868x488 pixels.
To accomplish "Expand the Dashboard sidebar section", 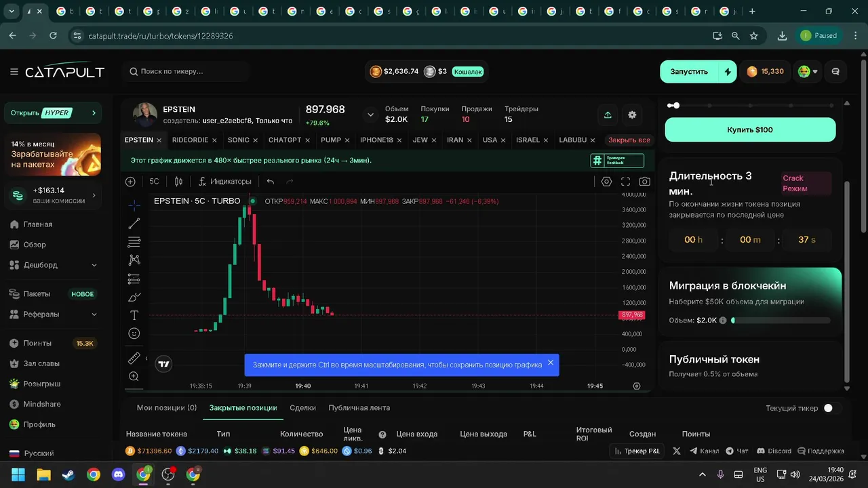I will pos(53,265).
